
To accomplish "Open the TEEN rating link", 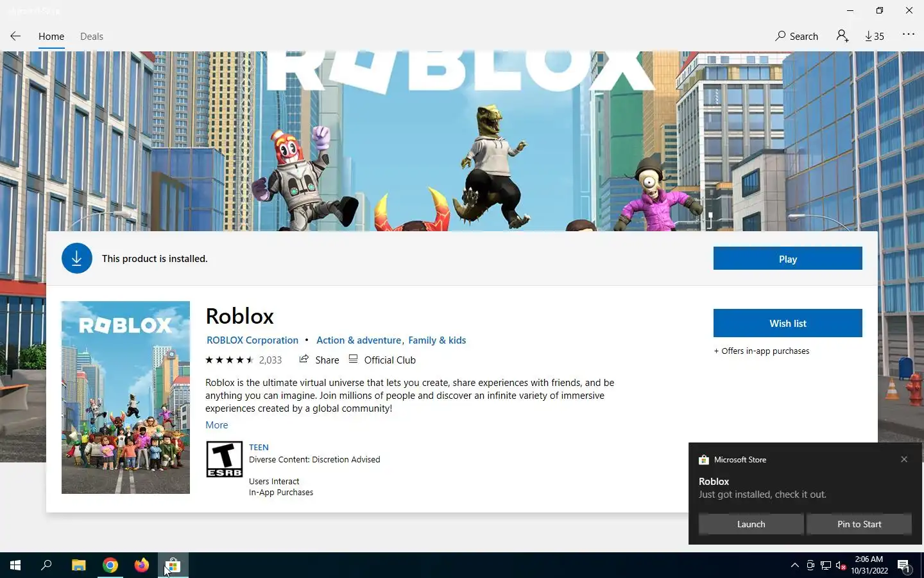I will tap(259, 448).
